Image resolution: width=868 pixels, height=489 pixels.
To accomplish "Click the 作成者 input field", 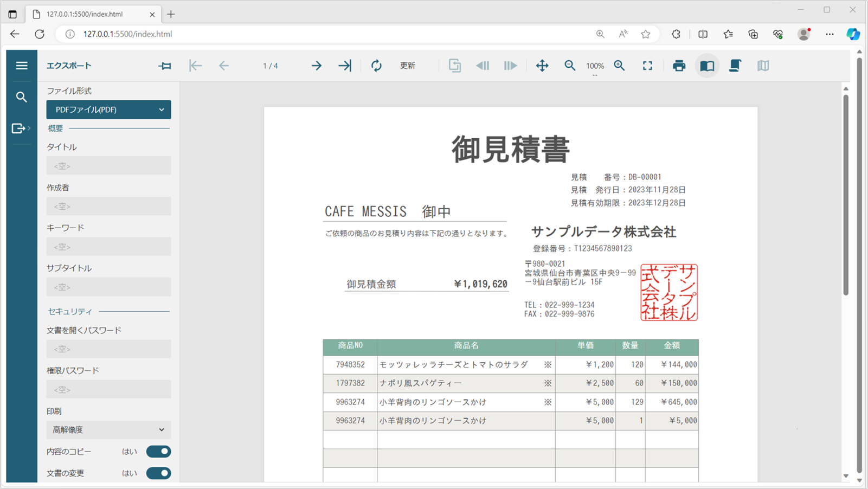I will pyautogui.click(x=108, y=206).
